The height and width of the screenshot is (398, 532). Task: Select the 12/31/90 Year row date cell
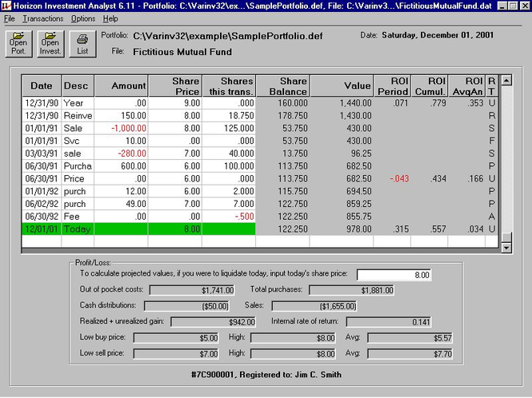pos(42,103)
